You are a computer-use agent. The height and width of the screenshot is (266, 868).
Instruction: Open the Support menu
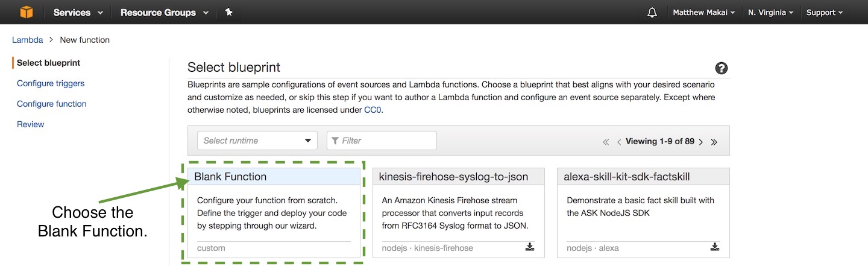824,13
